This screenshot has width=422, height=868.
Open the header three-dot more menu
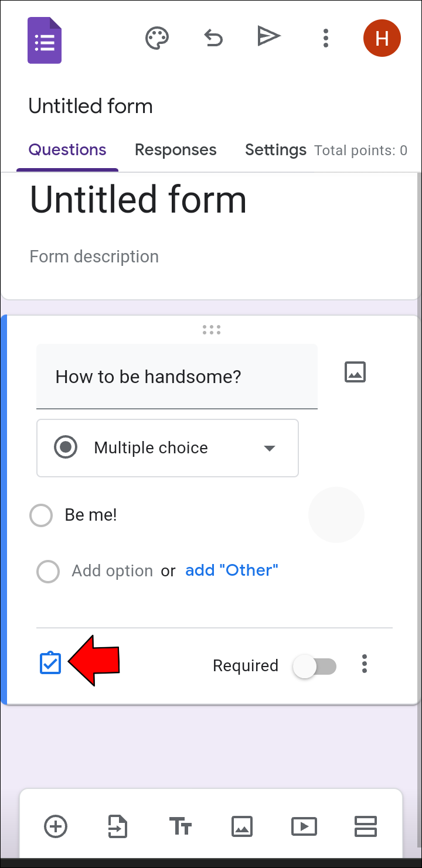pyautogui.click(x=326, y=39)
